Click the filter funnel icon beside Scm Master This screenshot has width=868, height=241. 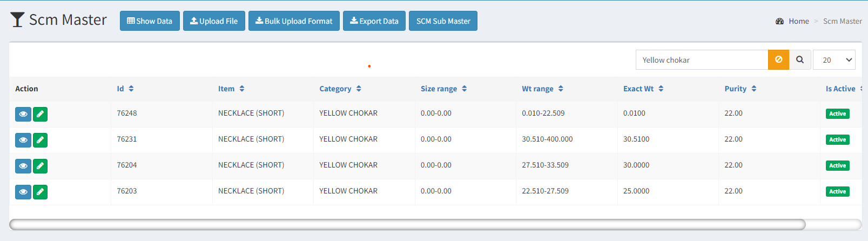click(x=17, y=20)
